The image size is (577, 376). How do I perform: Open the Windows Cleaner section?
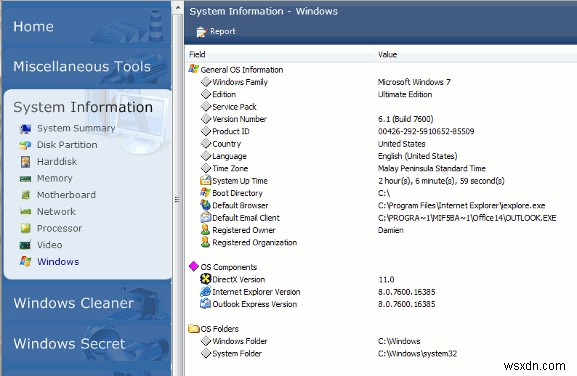coord(87,302)
